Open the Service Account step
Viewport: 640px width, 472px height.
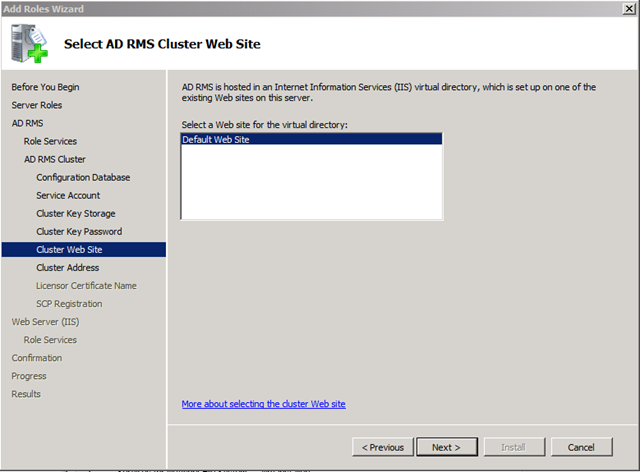68,195
